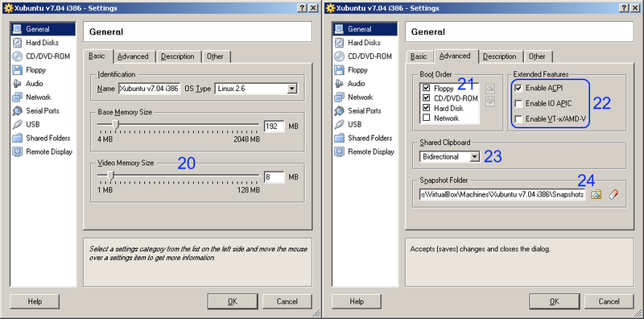Click OK in right Settings window

point(555,301)
